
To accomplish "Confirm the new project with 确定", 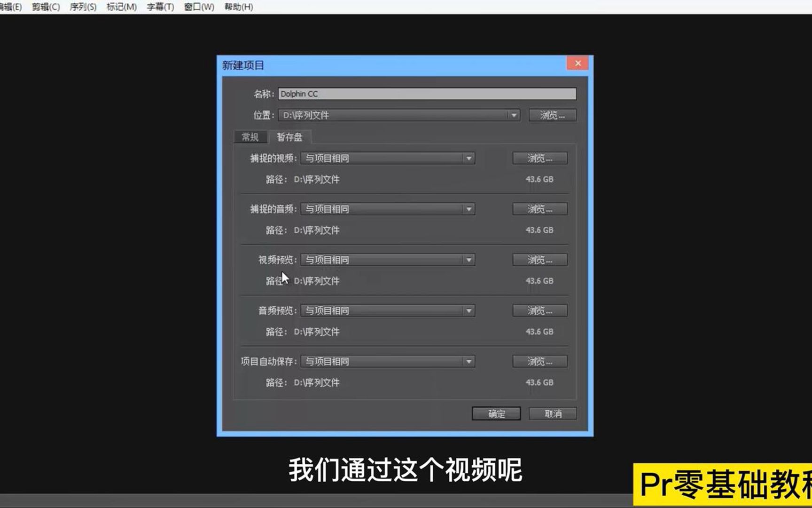I will click(x=496, y=414).
